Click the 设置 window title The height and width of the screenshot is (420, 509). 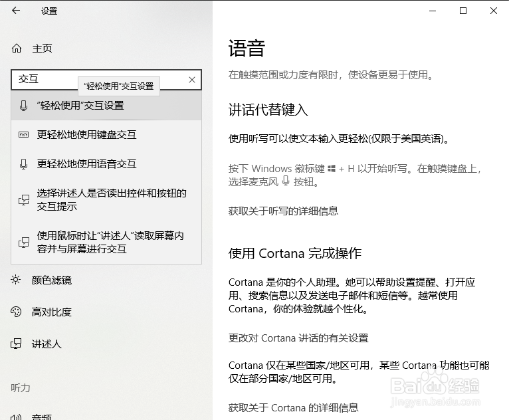(49, 11)
